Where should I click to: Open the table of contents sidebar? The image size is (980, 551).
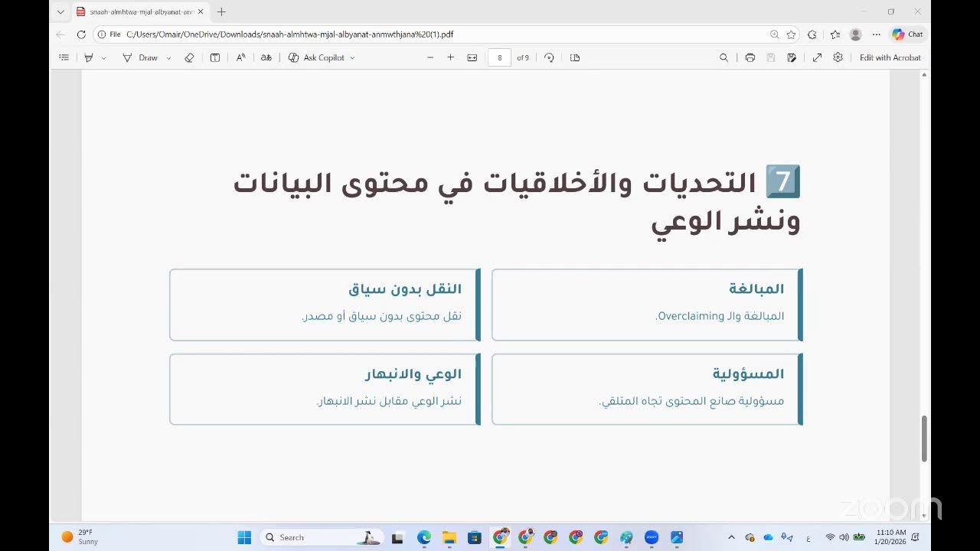click(x=64, y=57)
